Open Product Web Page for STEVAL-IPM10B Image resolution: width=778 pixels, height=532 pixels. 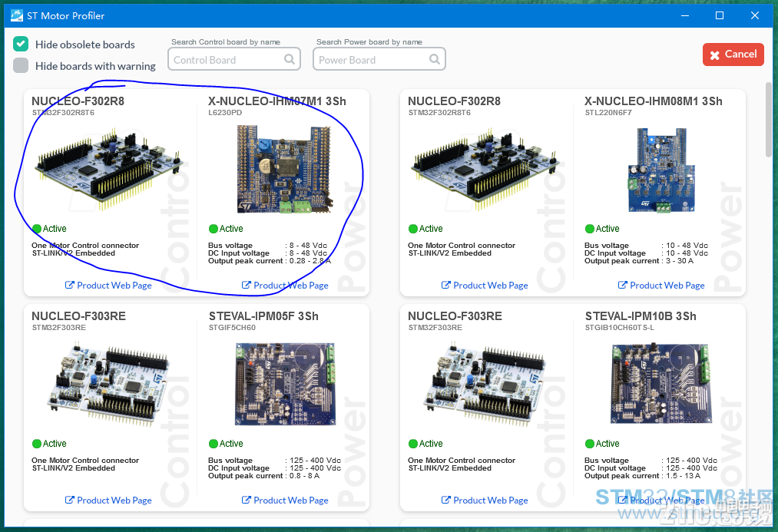661,501
